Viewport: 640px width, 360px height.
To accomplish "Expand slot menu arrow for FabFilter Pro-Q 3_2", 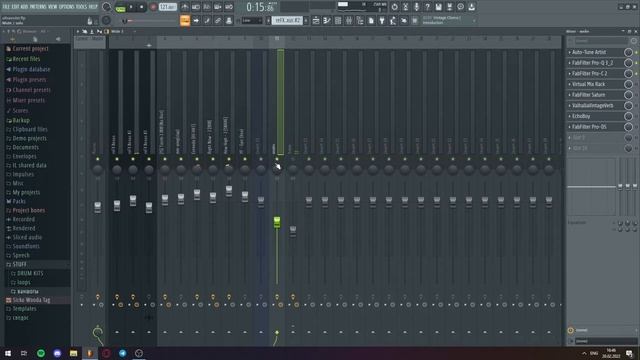I will click(570, 63).
